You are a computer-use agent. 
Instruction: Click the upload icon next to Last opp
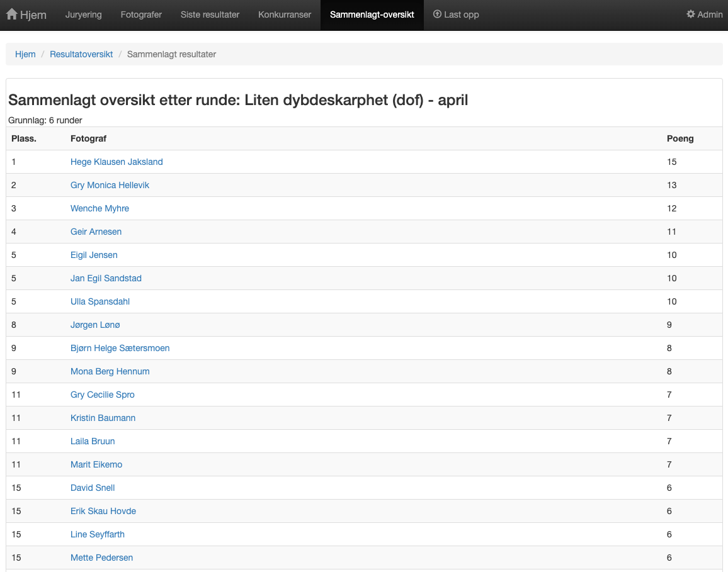[x=437, y=14]
